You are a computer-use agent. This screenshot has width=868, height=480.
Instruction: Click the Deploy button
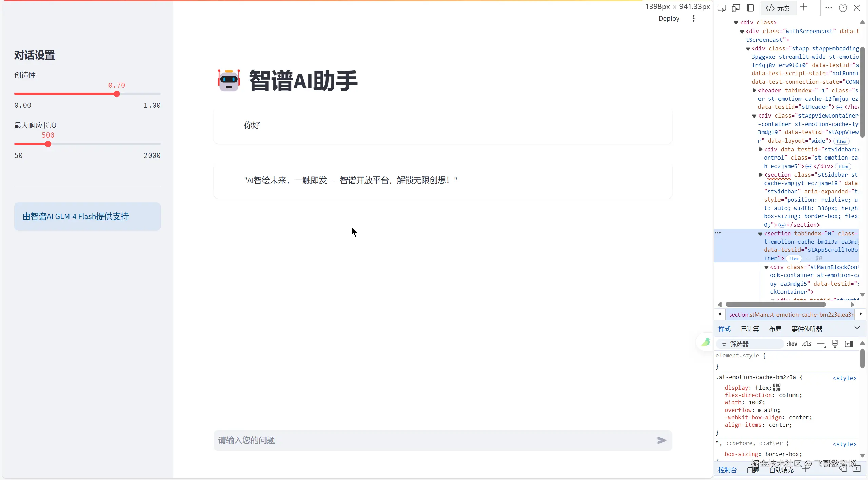tap(669, 18)
